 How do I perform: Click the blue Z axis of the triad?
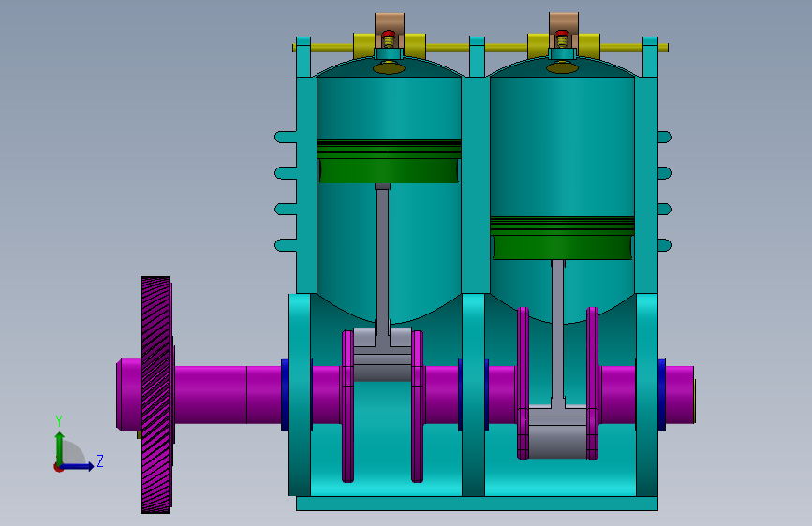78,466
